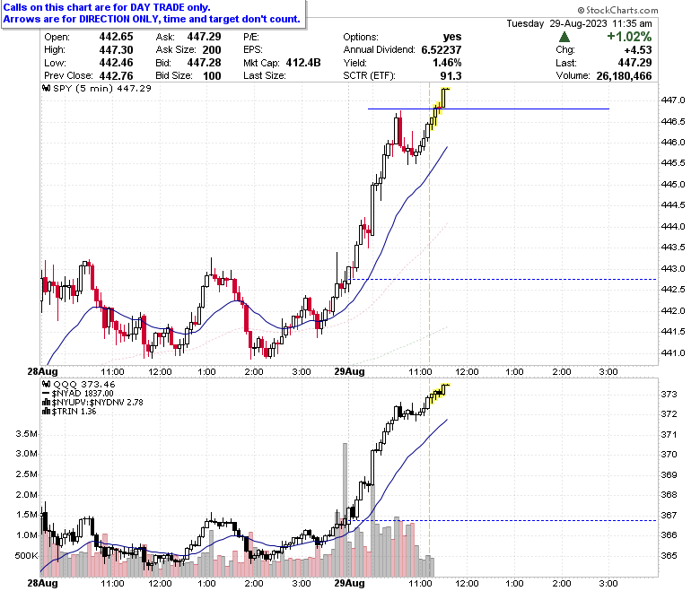Click the $TRIN legend bar icon

(x=46, y=412)
